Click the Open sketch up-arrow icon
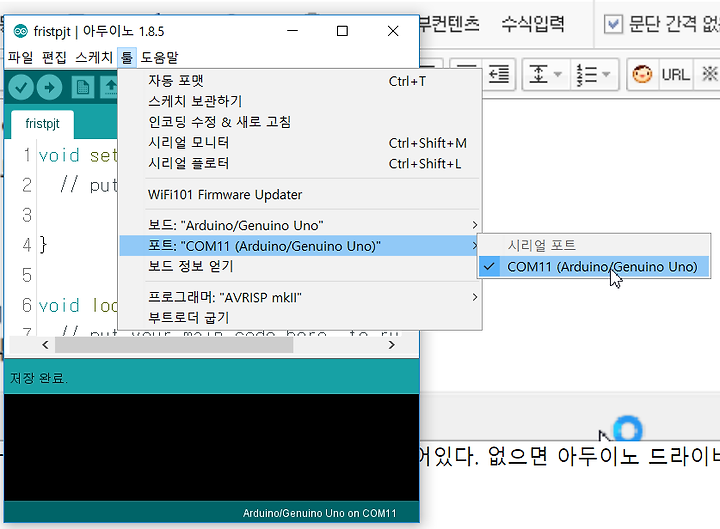Image resolution: width=720 pixels, height=529 pixels. (x=110, y=87)
